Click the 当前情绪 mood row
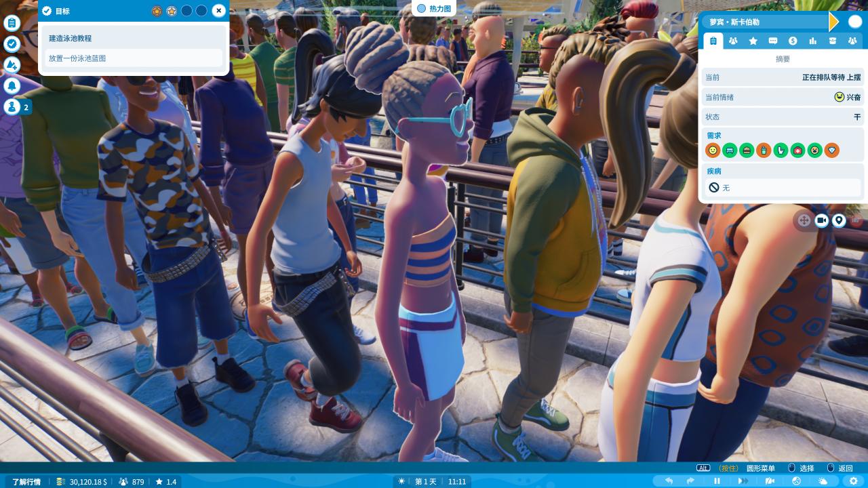Screen dimensions: 868x488 coord(783,97)
